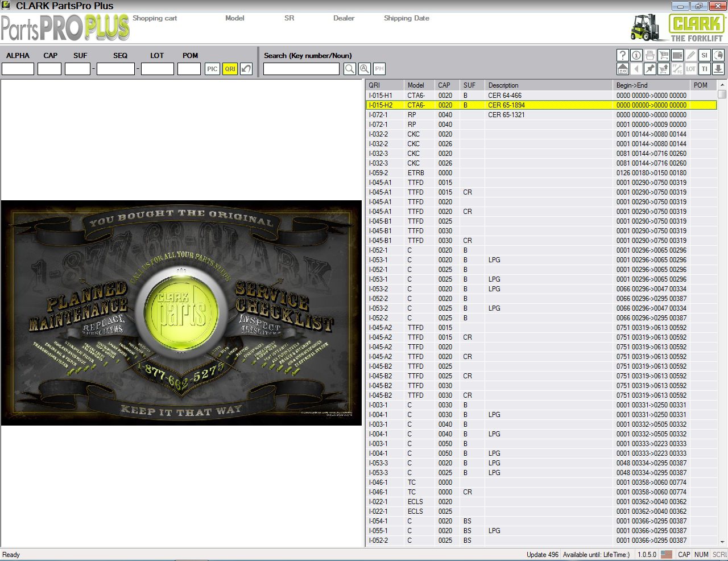The width and height of the screenshot is (728, 561).
Task: Select the I-054-1 row
Action: click(x=541, y=521)
